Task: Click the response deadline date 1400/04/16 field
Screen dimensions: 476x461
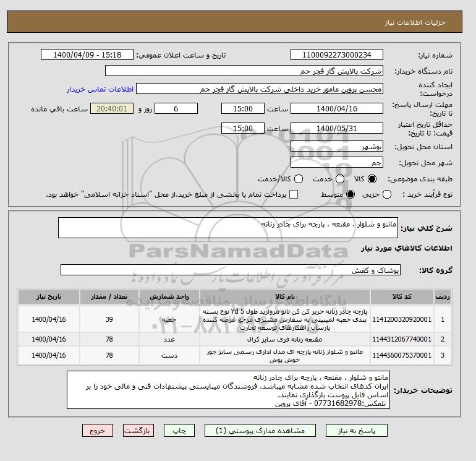Action: point(337,108)
